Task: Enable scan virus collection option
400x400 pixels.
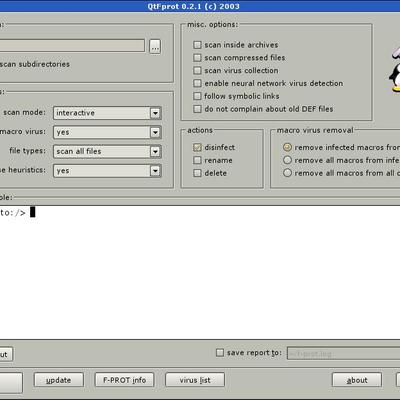Action: coord(197,70)
